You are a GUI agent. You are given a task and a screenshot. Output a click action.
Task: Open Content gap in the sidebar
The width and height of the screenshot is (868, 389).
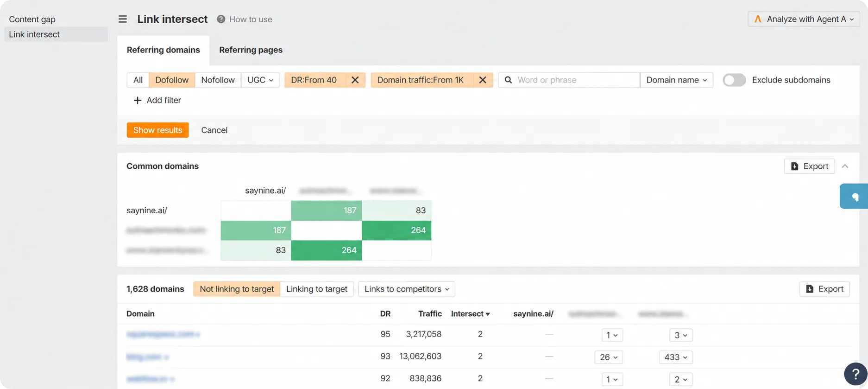(x=32, y=19)
